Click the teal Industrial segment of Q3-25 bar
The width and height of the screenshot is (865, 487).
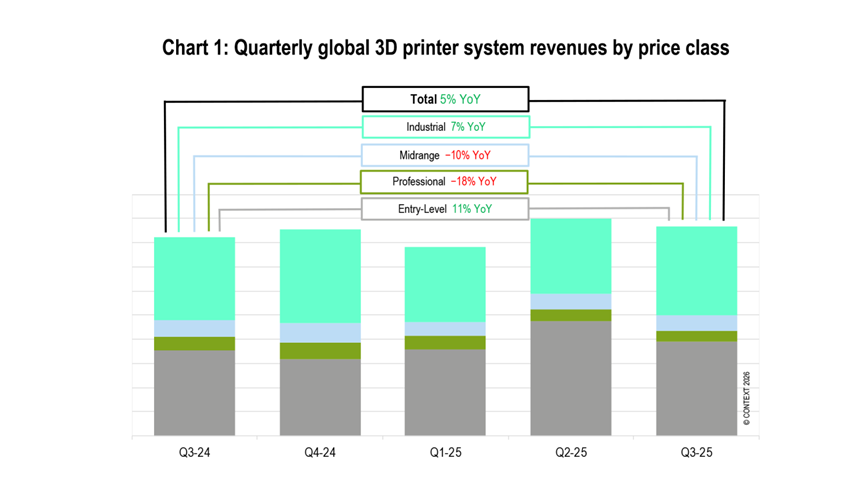click(x=696, y=271)
